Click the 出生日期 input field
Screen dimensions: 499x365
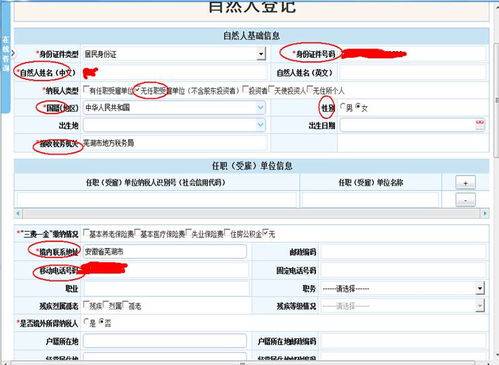tap(407, 125)
